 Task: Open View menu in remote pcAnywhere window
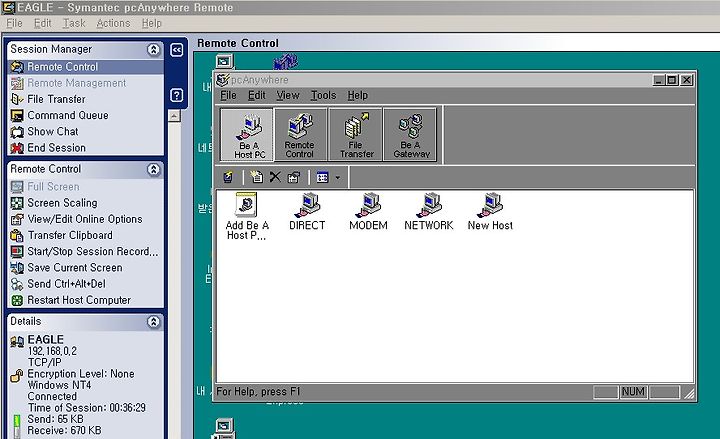(288, 95)
